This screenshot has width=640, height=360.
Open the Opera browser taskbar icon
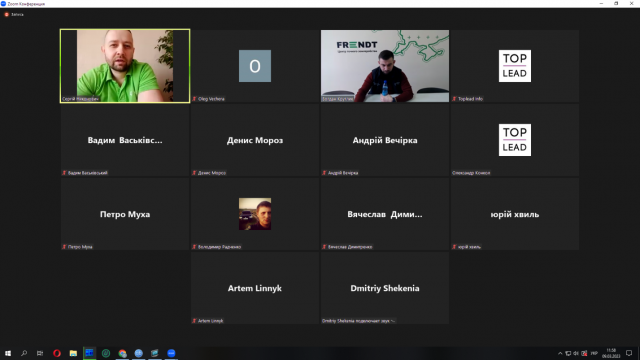[x=57, y=353]
